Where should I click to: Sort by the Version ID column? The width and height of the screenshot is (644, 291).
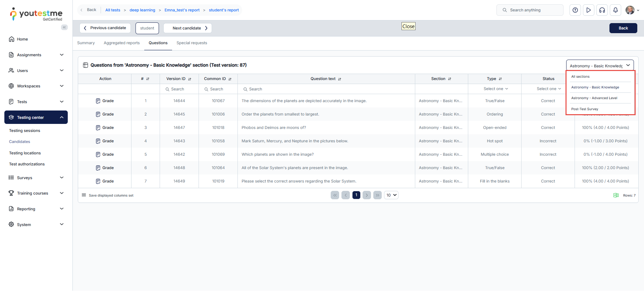click(x=190, y=79)
